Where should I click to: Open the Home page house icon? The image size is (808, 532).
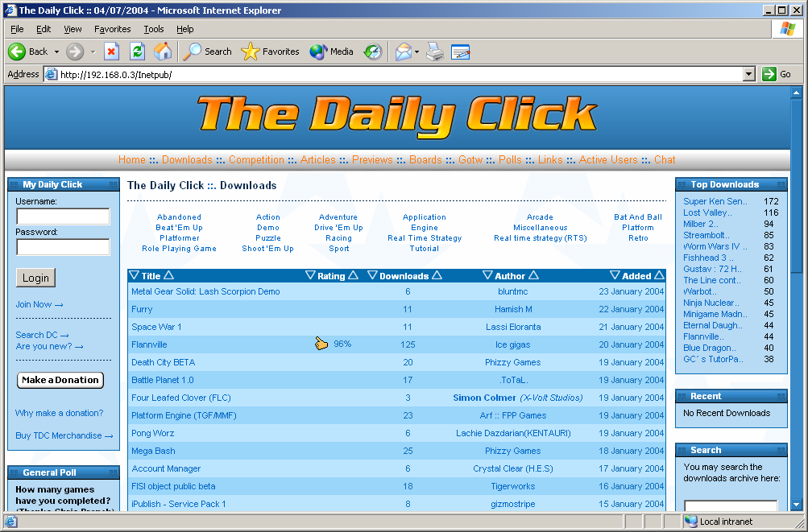tap(163, 52)
